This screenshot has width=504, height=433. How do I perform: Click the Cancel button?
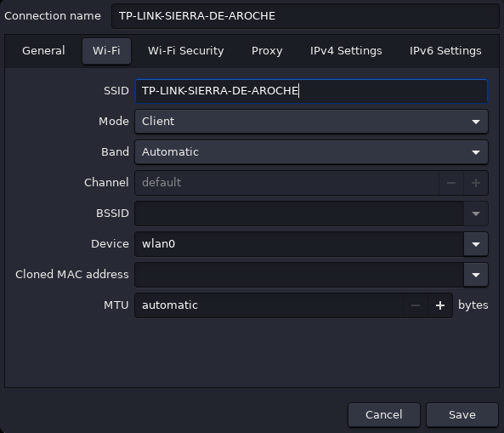(384, 415)
